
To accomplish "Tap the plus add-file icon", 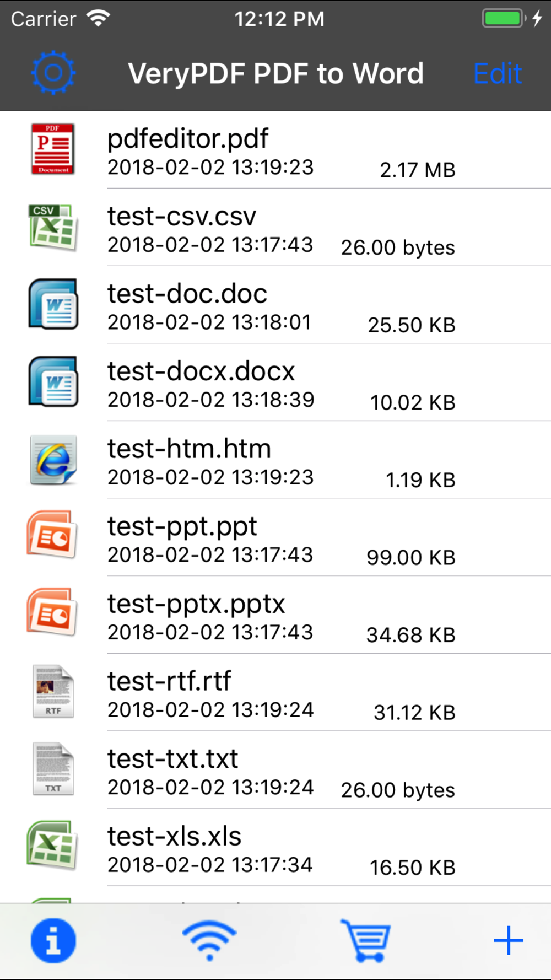I will tap(509, 940).
